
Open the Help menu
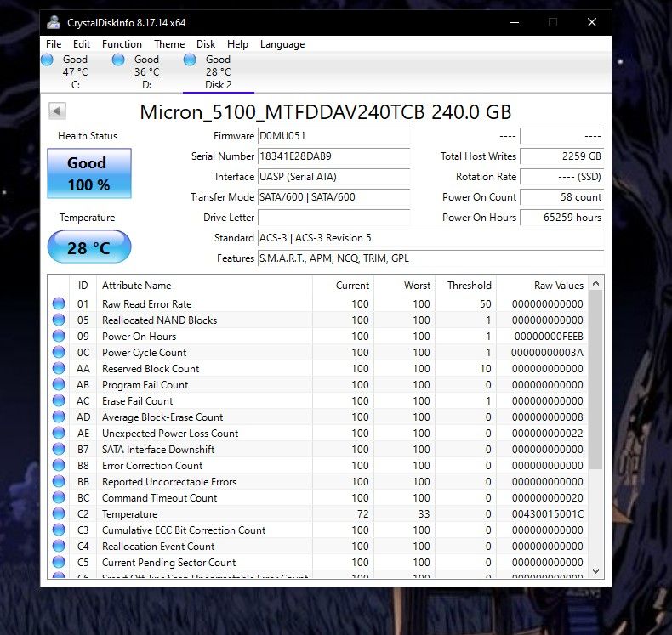237,44
